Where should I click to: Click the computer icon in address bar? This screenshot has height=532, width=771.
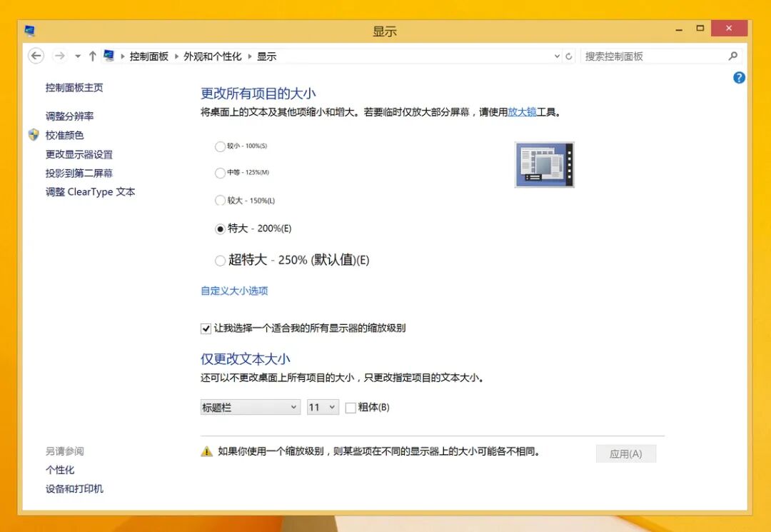109,56
